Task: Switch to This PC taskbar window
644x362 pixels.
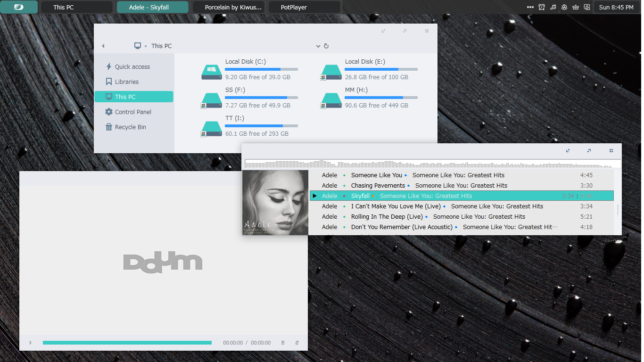Action: click(x=76, y=7)
